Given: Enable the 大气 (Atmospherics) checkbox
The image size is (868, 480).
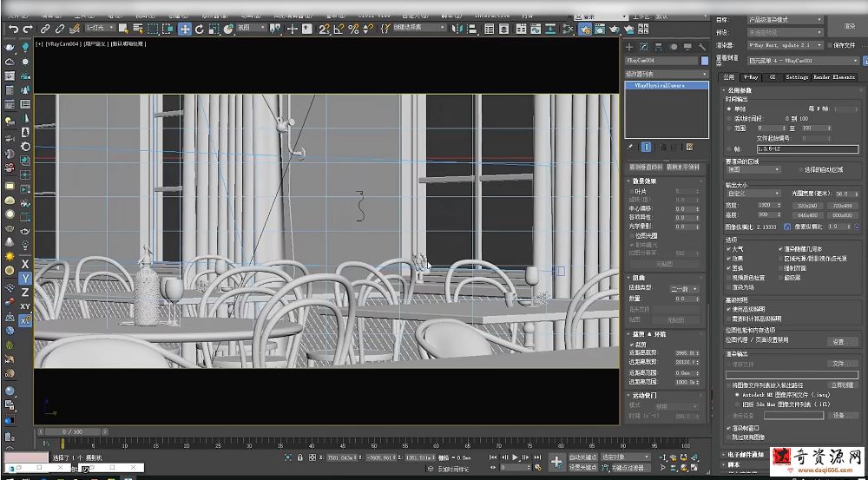Looking at the screenshot, I should pyautogui.click(x=728, y=249).
